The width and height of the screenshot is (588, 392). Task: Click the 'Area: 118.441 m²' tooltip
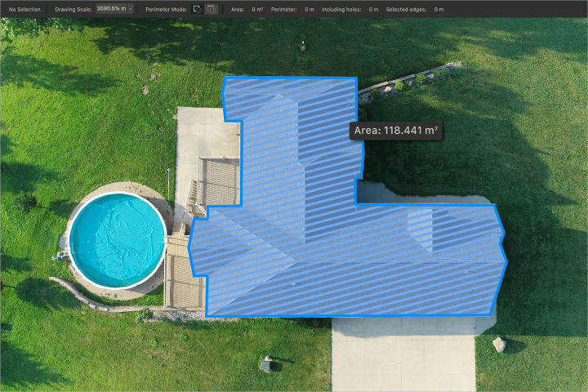(x=395, y=131)
